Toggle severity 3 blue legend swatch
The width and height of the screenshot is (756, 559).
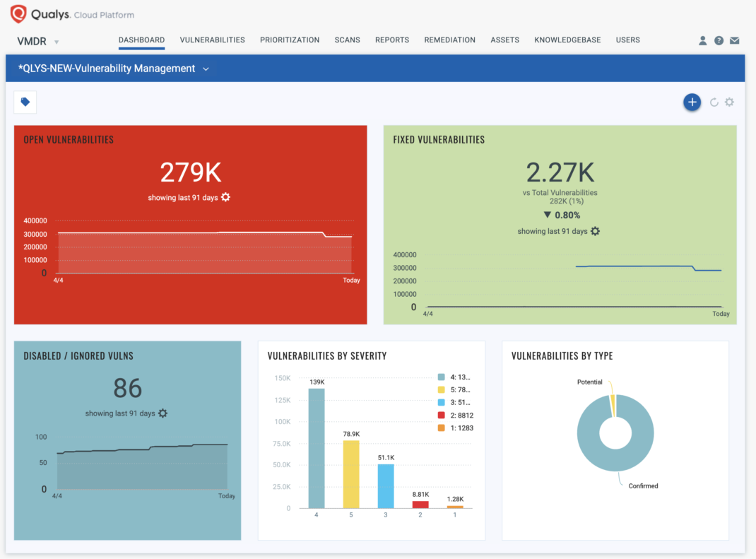(441, 402)
